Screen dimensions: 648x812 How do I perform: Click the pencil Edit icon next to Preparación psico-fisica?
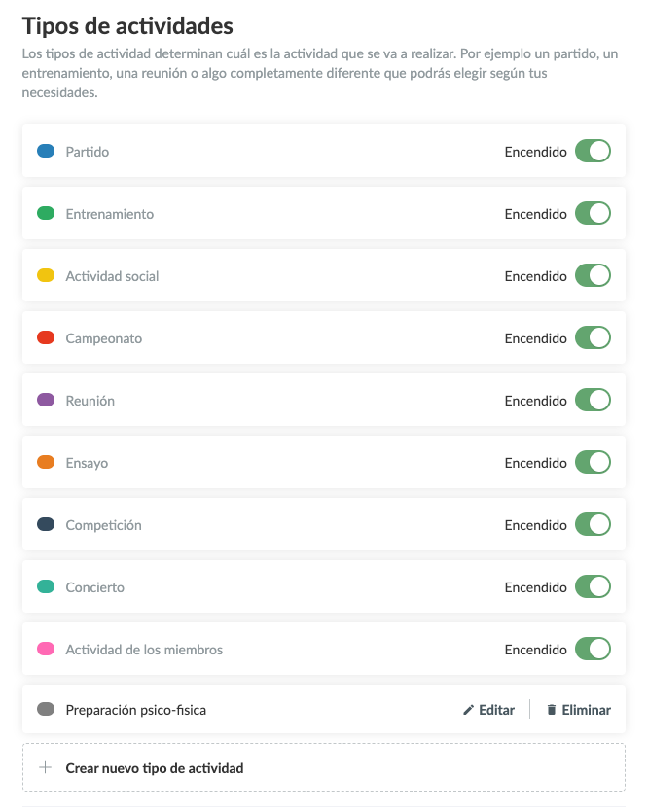tap(469, 709)
